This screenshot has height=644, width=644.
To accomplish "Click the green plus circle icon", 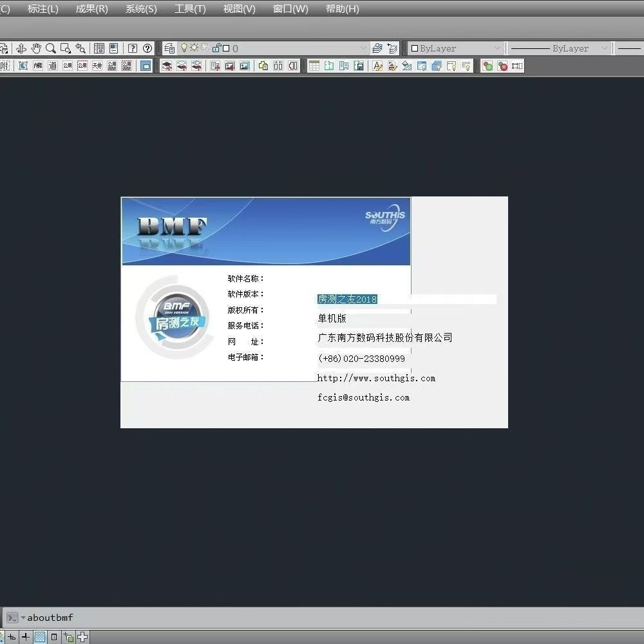I will [x=488, y=66].
